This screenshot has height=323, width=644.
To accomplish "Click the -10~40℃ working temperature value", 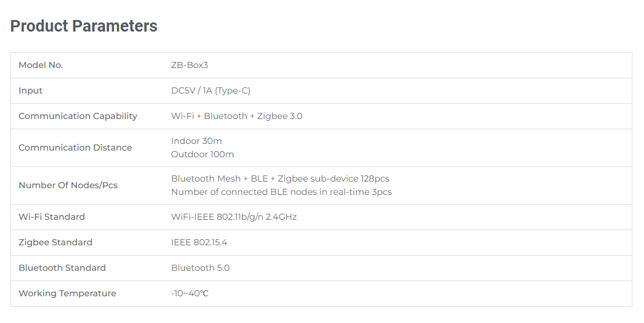I will pyautogui.click(x=190, y=293).
